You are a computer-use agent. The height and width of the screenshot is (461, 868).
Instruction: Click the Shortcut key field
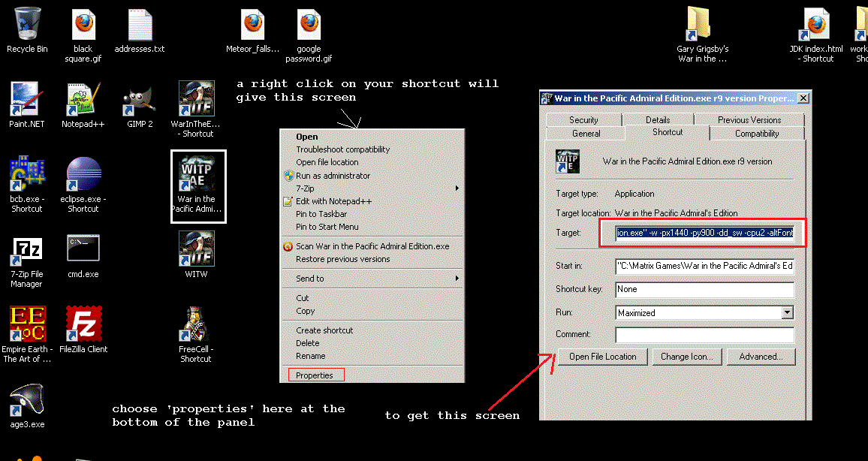[x=705, y=290]
